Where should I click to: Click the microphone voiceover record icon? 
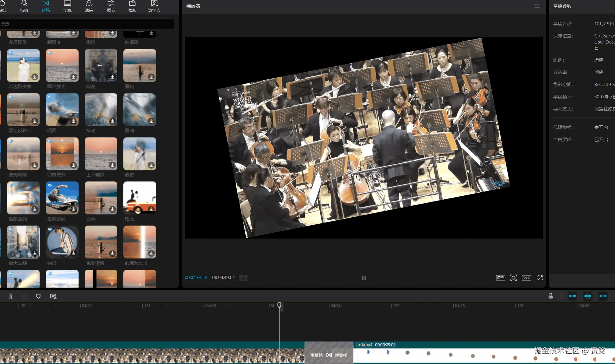551,296
